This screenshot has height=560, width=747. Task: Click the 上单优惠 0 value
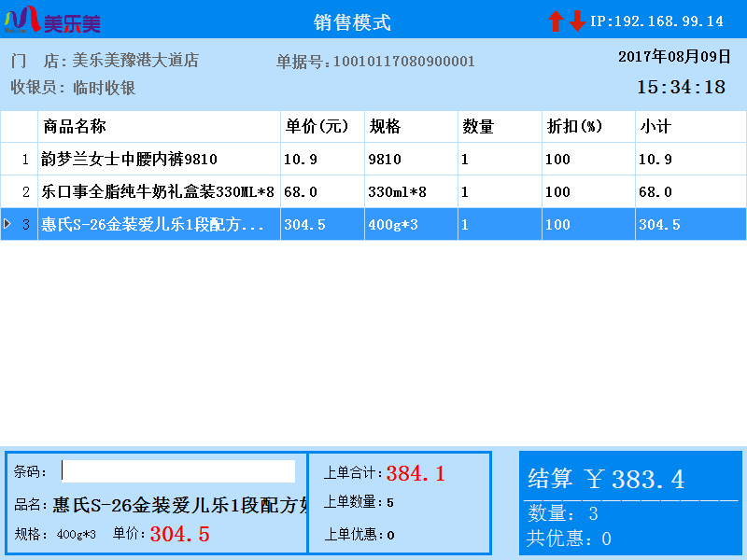[x=390, y=535]
